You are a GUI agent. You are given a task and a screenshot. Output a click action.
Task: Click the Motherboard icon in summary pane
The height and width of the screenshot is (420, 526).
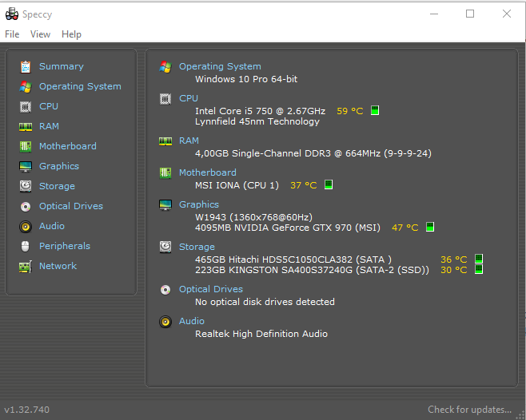[x=165, y=173]
